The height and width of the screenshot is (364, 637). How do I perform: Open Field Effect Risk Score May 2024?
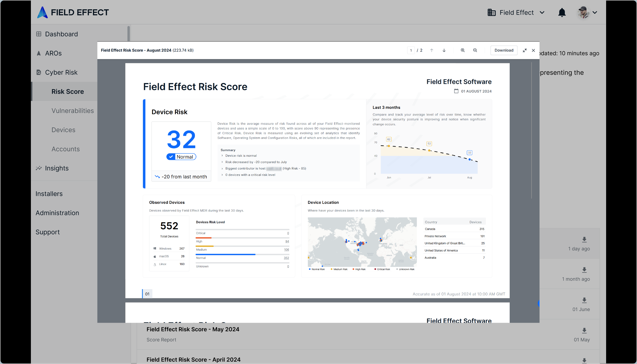pos(193,329)
